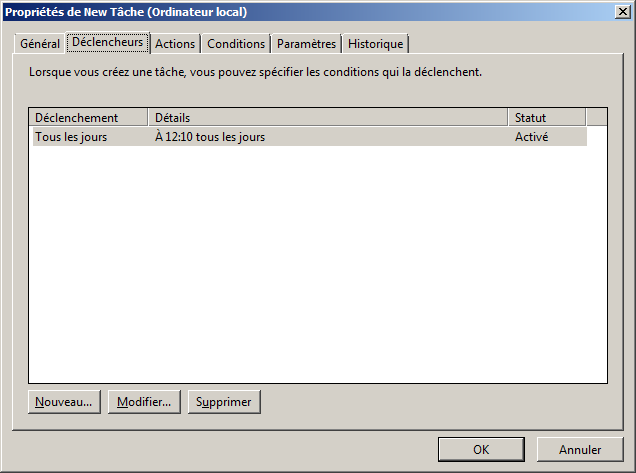Confirm the dialog with OK
636x473 pixels.
[481, 449]
